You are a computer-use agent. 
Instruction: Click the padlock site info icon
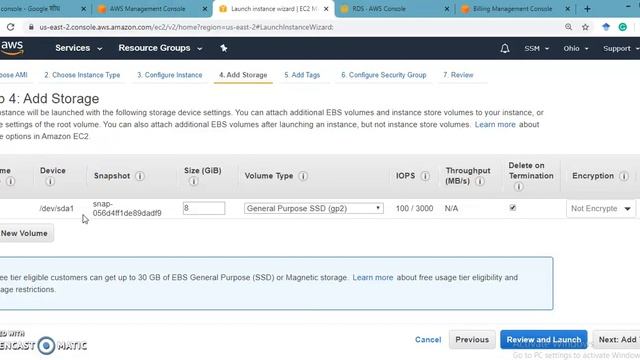pos(31,27)
